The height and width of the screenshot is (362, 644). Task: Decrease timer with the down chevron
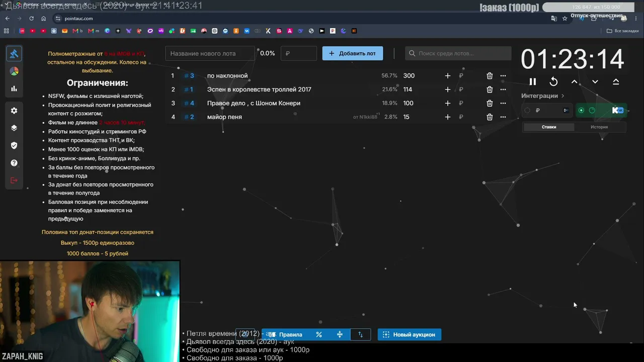tap(595, 81)
